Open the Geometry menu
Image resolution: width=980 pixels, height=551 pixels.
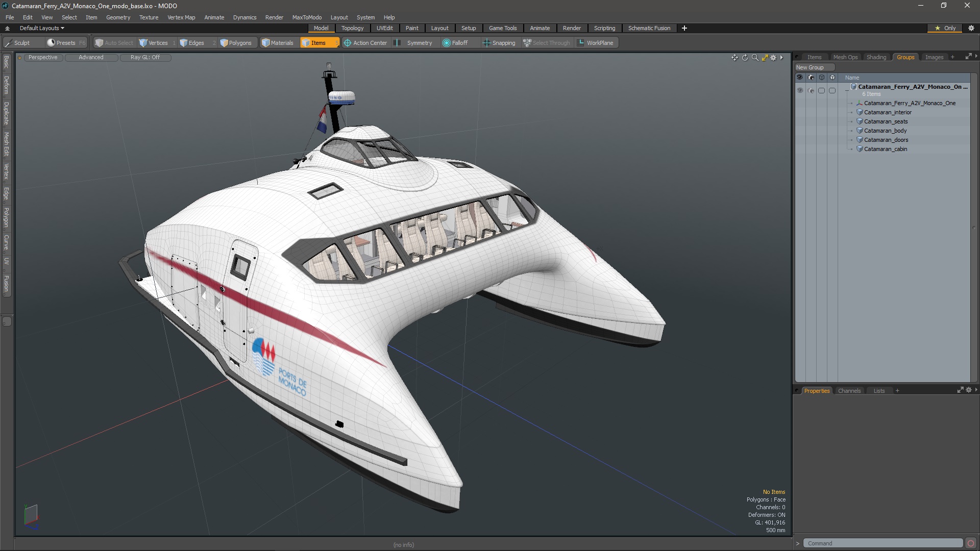tap(118, 17)
